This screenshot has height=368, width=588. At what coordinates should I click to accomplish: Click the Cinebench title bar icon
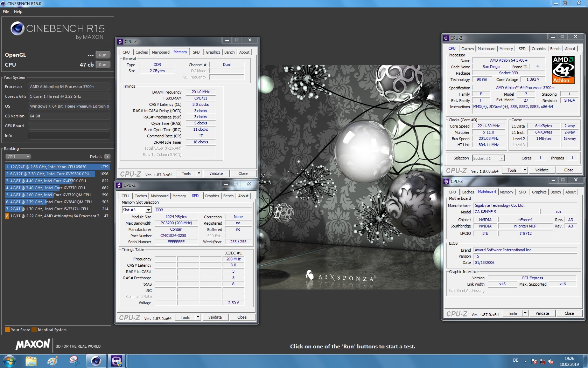[3, 4]
